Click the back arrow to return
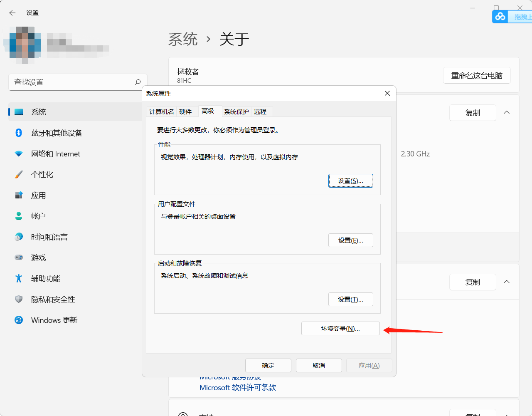 (12, 13)
